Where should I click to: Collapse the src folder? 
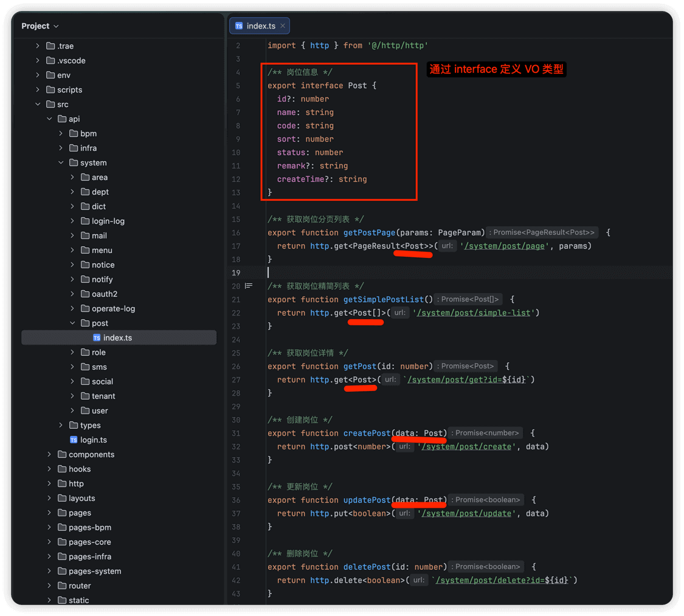tap(38, 104)
